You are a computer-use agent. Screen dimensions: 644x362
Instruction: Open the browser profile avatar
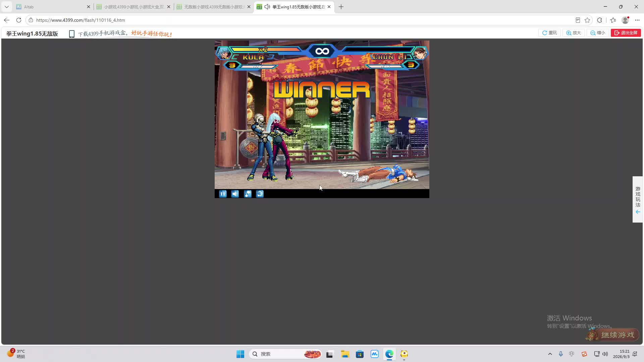pos(625,20)
